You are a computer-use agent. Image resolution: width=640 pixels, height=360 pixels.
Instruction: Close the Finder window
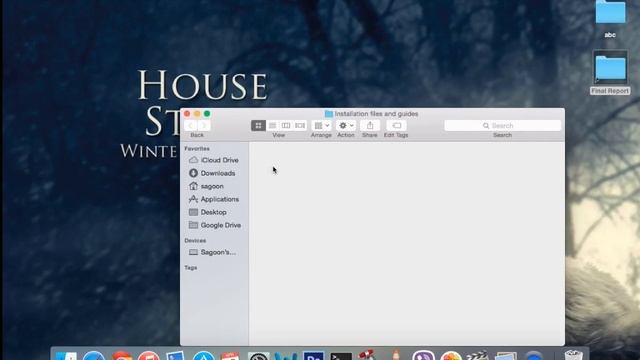(187, 113)
